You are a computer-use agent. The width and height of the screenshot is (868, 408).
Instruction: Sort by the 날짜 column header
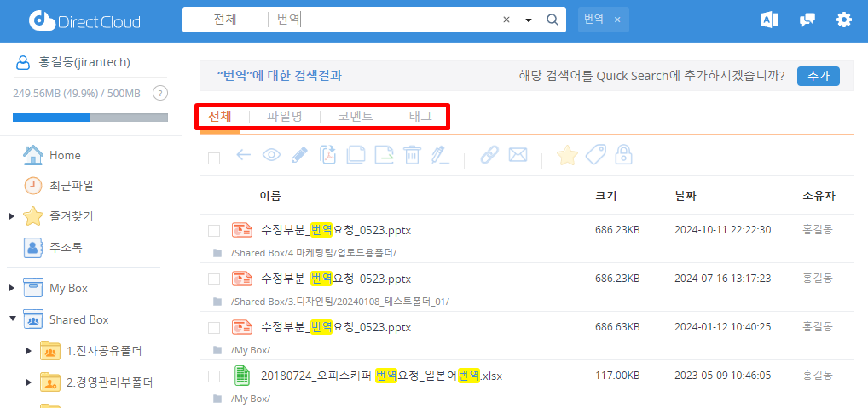click(x=685, y=196)
